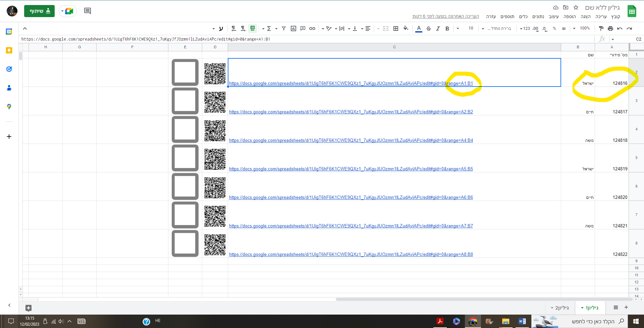
Task: Open the font size dropdown
Action: 465,29
